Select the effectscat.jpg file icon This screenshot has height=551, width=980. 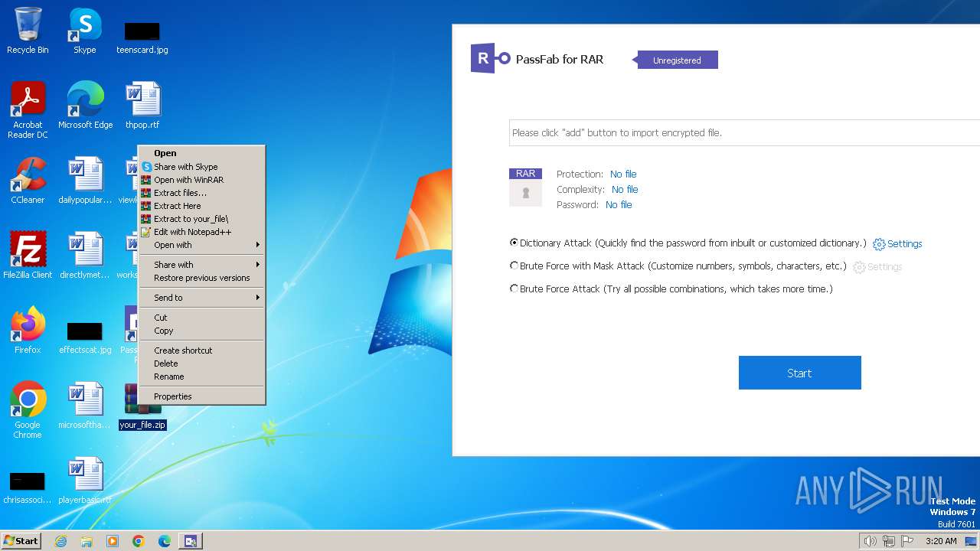pyautogui.click(x=85, y=337)
